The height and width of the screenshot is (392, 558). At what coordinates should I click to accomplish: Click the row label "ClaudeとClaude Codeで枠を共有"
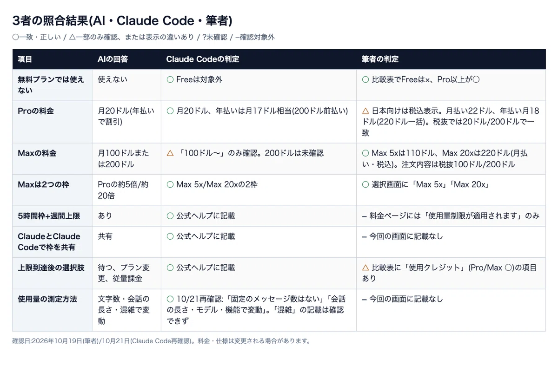[x=52, y=242]
